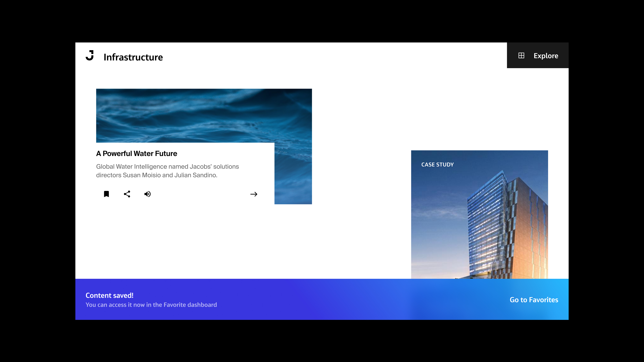Toggle the bookmark icon on the water article

click(x=106, y=194)
